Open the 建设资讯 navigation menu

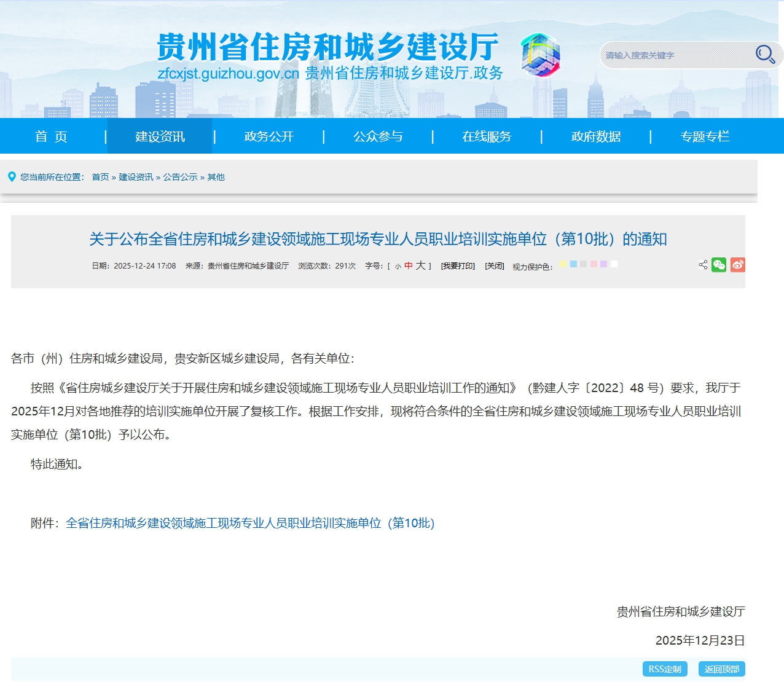[x=160, y=136]
